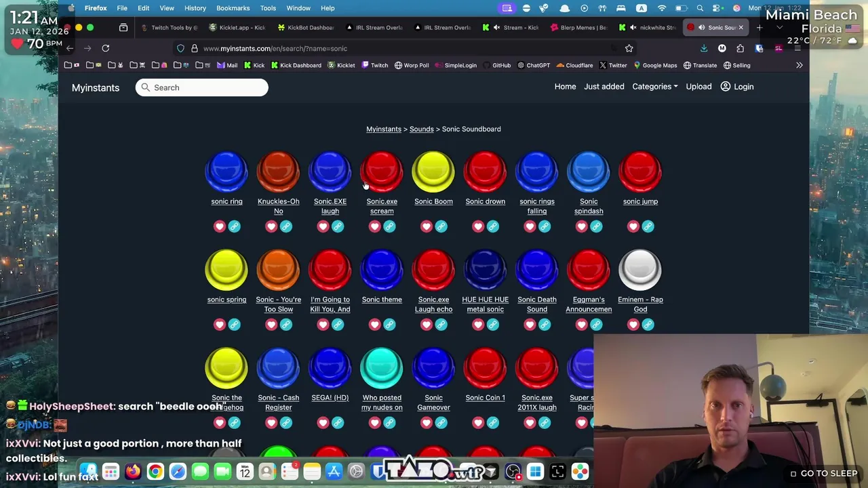Viewport: 868px width, 488px height.
Task: Click the Myinstants site logo text
Action: pos(96,87)
